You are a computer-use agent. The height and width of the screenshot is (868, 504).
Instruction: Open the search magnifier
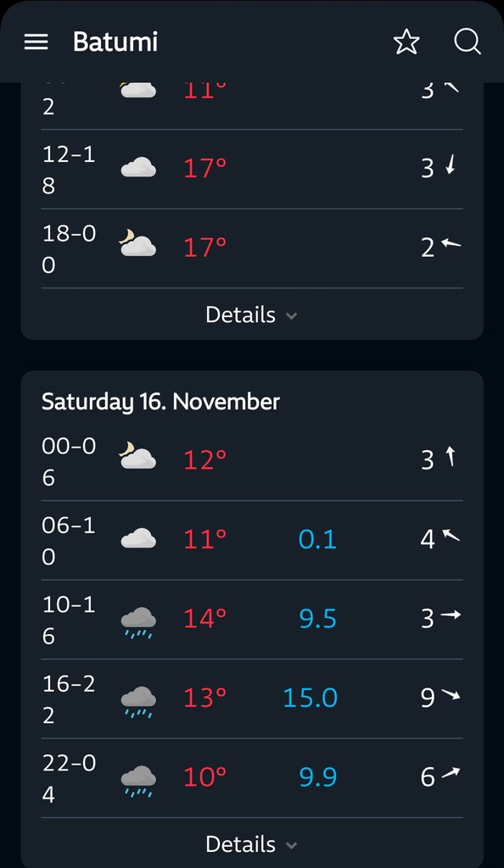tap(468, 42)
